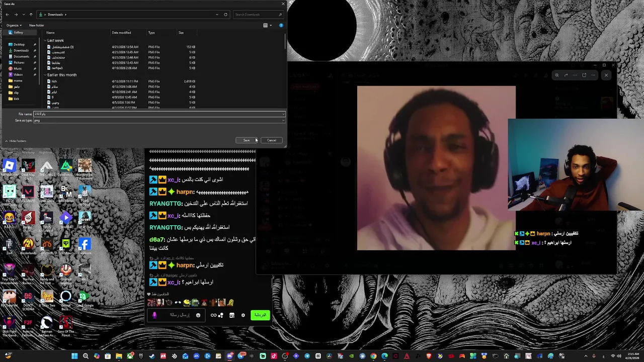This screenshot has height=362, width=644.
Task: Click the emoji smiley in message box
Action: (198, 315)
